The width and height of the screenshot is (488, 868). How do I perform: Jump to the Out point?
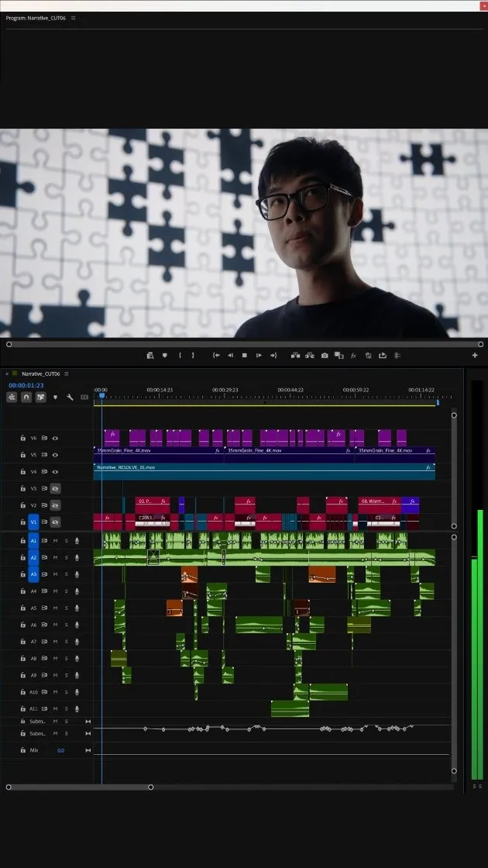click(x=273, y=356)
